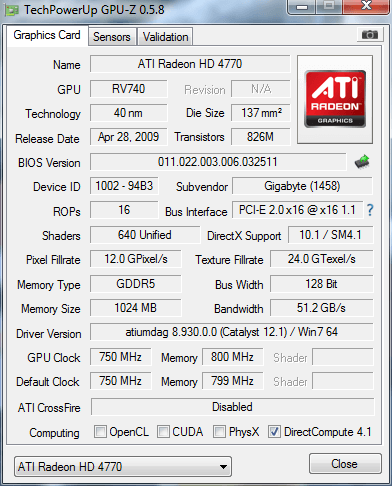Click the Name field ATI Radeon HD 4770
The height and width of the screenshot is (486, 392).
pyautogui.click(x=190, y=64)
